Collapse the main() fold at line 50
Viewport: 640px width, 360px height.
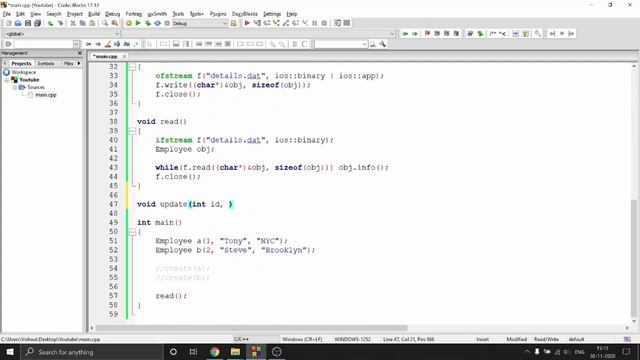pos(132,232)
